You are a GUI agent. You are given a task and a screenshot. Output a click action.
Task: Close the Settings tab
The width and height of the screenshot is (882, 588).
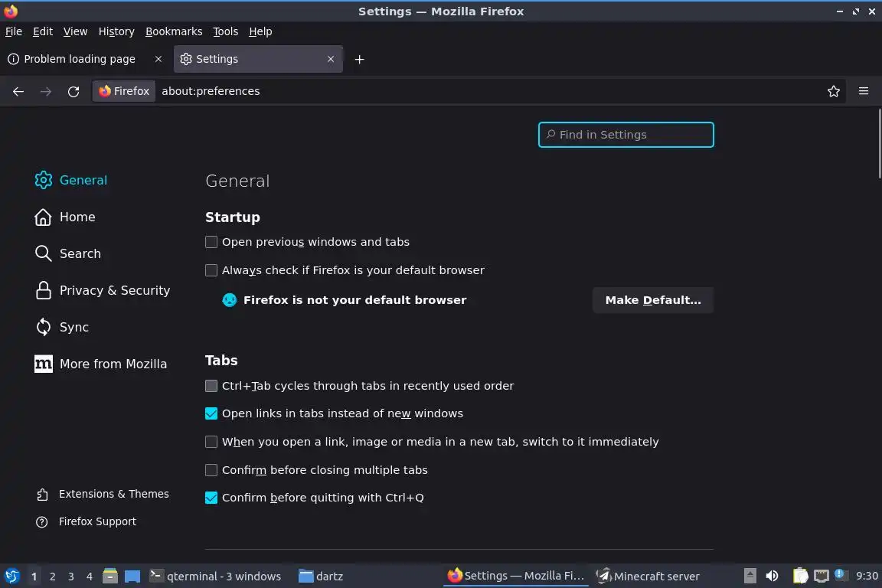tap(331, 59)
